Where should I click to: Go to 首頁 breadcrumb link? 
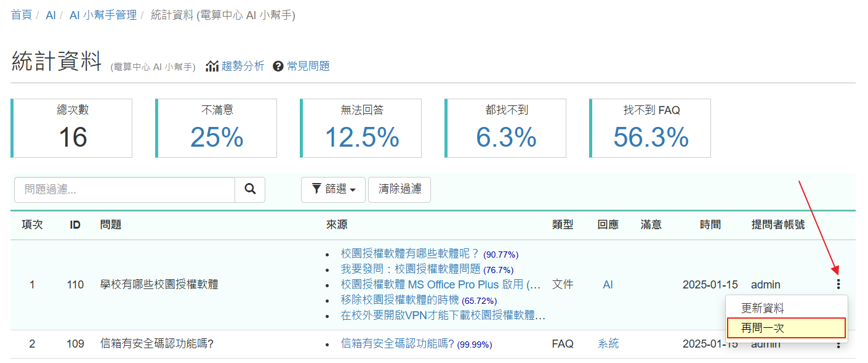point(22,15)
